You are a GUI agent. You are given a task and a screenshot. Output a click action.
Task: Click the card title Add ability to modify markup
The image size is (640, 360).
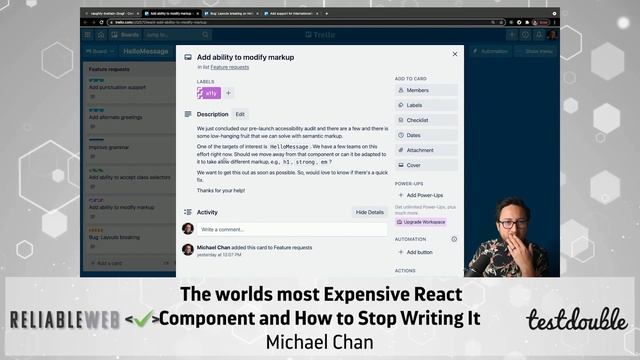[x=245, y=58]
